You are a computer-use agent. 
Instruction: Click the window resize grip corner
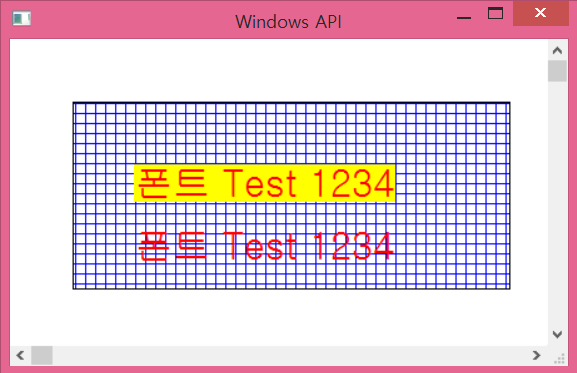559,358
